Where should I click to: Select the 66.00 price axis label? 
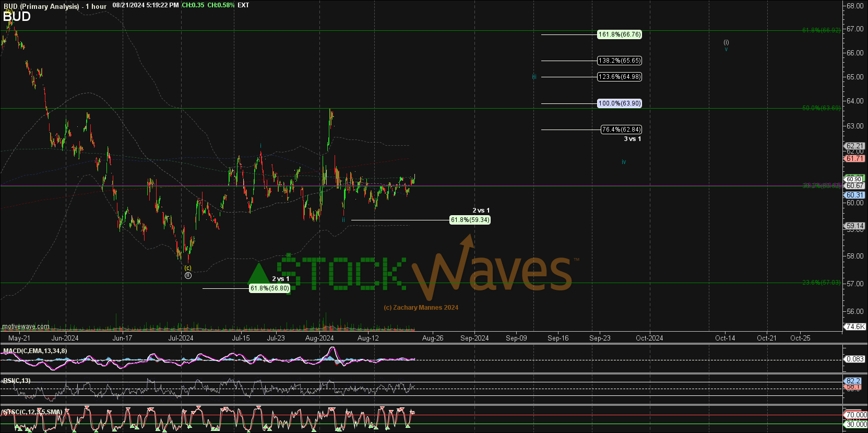855,53
